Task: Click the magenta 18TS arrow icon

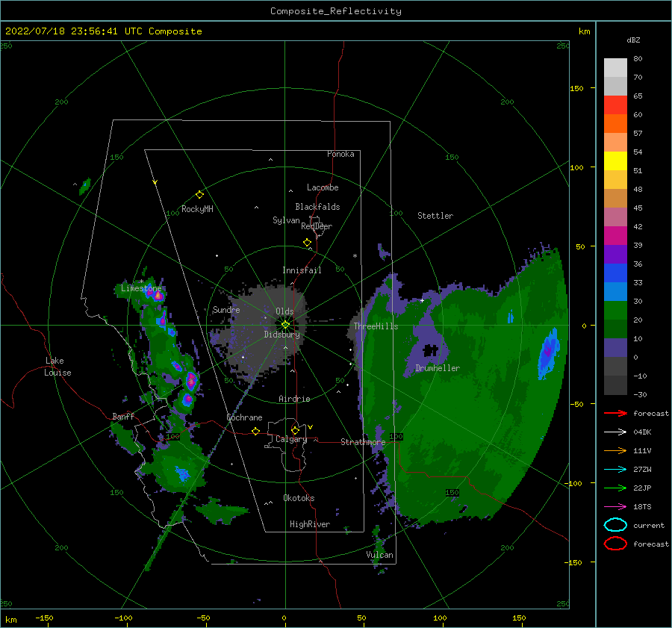Action: [615, 507]
